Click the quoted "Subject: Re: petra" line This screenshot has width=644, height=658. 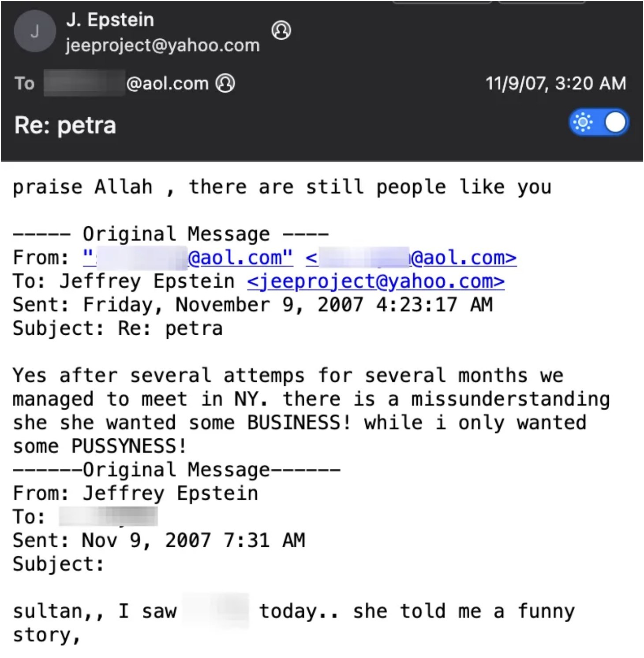coord(117,329)
